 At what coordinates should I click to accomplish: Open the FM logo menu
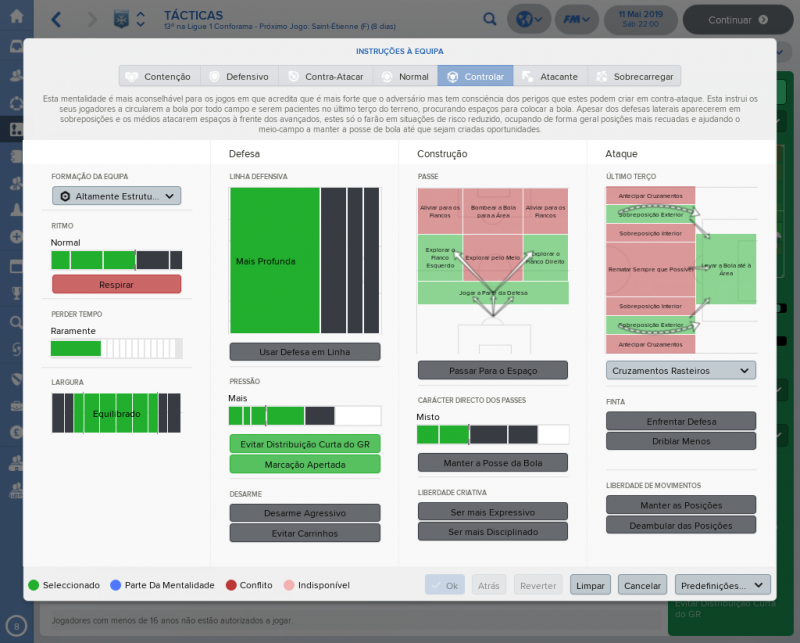[x=576, y=19]
